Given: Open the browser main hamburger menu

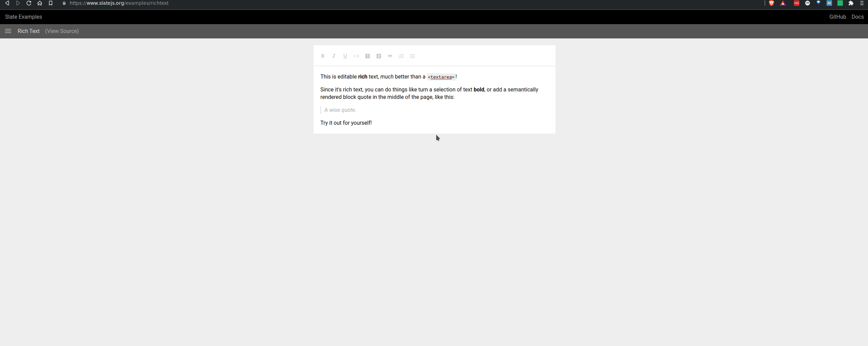Looking at the screenshot, I should point(862,3).
